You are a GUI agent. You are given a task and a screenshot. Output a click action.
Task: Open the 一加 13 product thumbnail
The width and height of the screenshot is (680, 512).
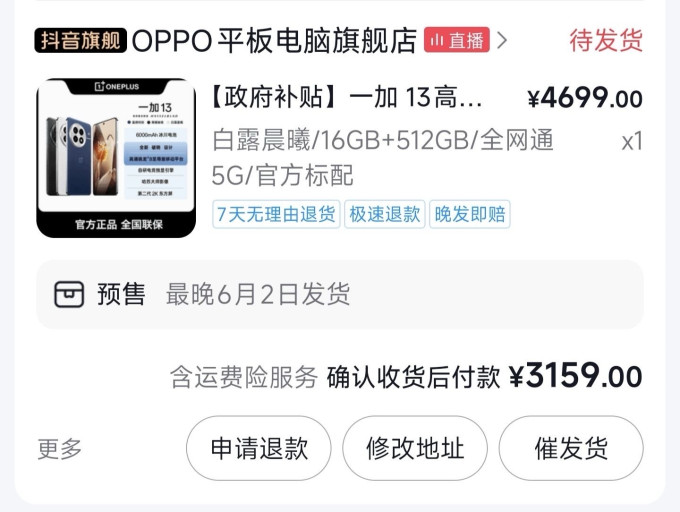point(116,158)
